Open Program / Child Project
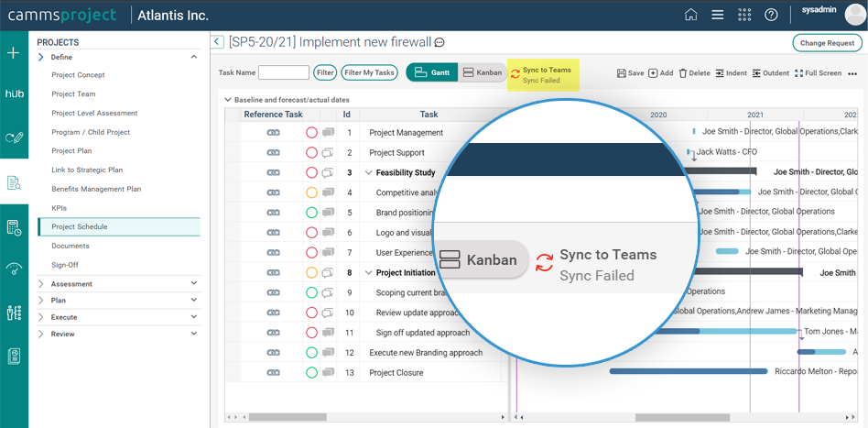Viewport: 868px width, 428px height. [x=91, y=132]
